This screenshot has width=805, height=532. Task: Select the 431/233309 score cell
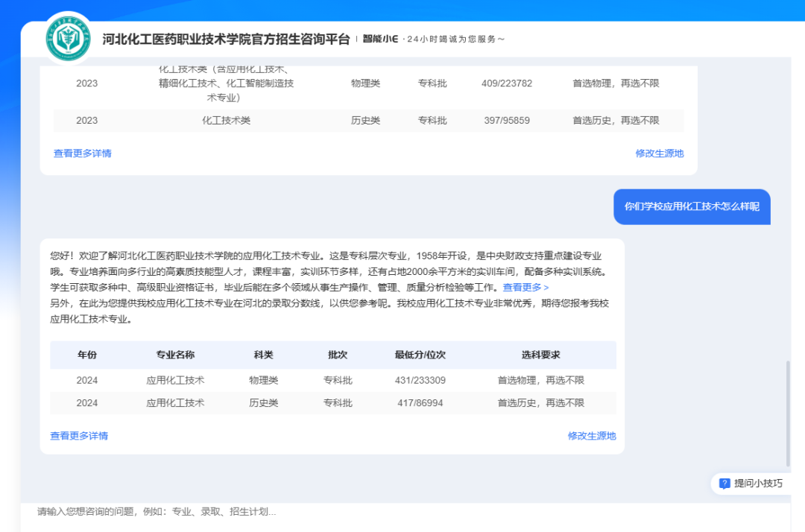[x=420, y=381]
